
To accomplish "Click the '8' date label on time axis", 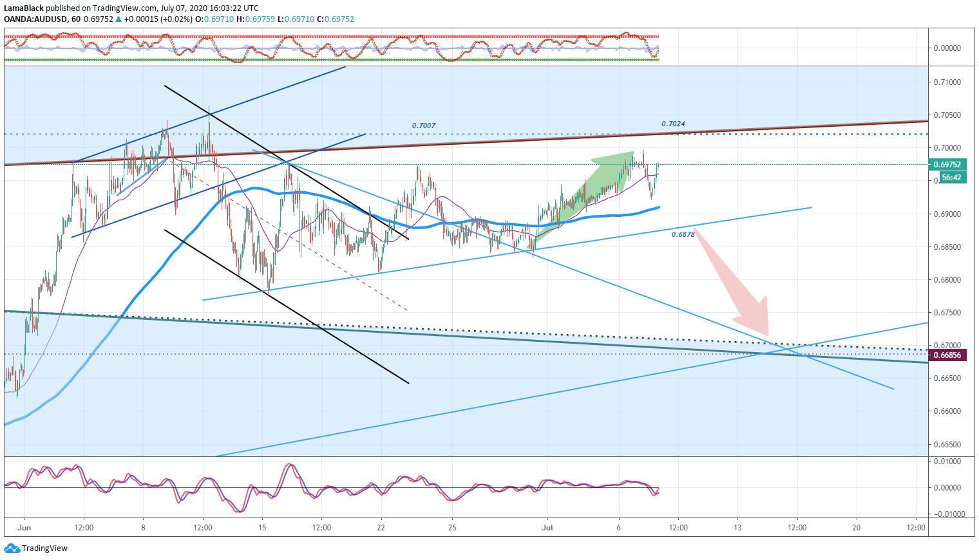I will pyautogui.click(x=143, y=528).
